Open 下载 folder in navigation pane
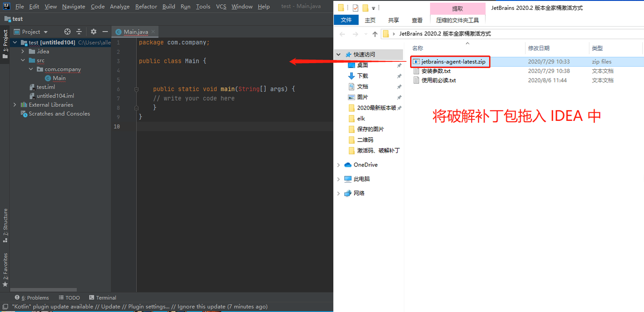Image resolution: width=644 pixels, height=312 pixels. (362, 76)
